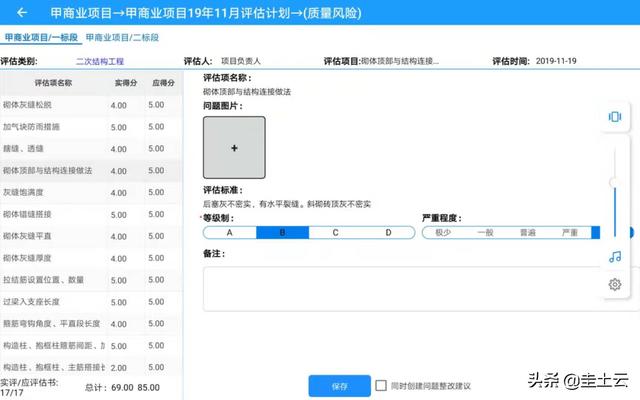
Task: Add a problem photo with plus box
Action: tap(234, 148)
